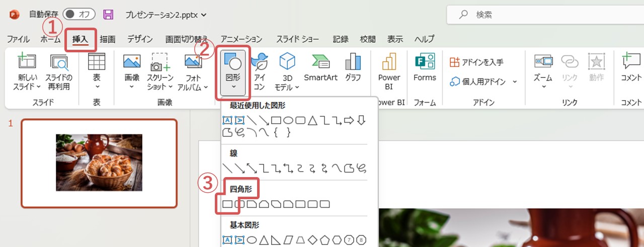Click the 画像 picture icon
Viewport: 644px width, 247px height.
tap(132, 61)
